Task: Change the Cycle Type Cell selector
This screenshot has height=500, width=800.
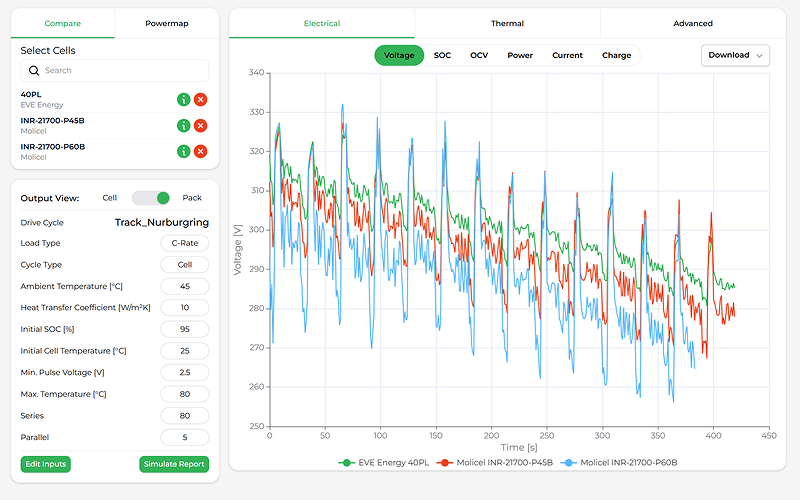Action: click(184, 265)
